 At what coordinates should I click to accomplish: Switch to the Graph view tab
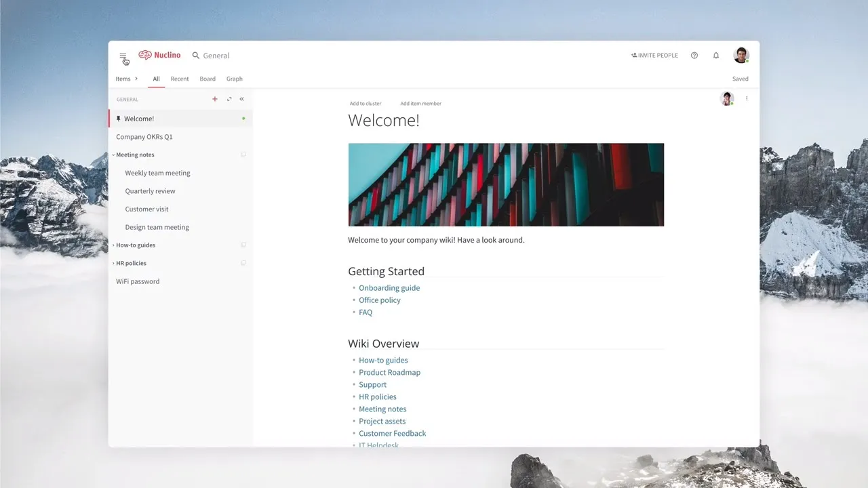coord(235,79)
